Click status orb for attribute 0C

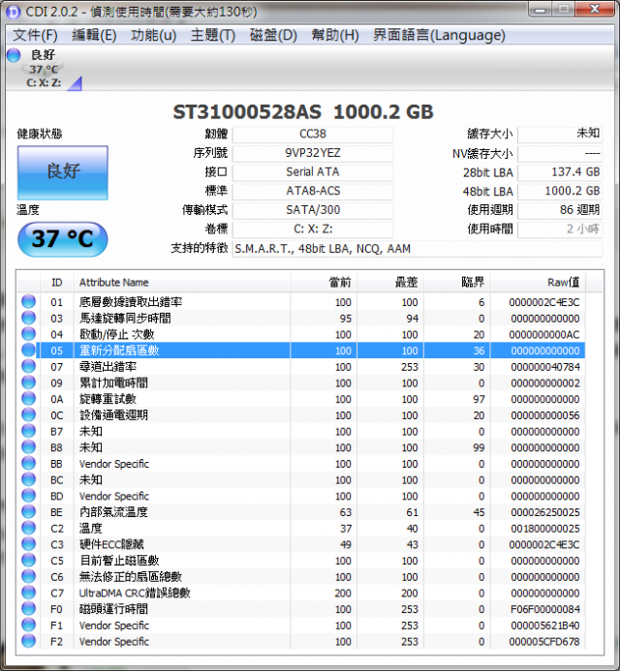28,414
